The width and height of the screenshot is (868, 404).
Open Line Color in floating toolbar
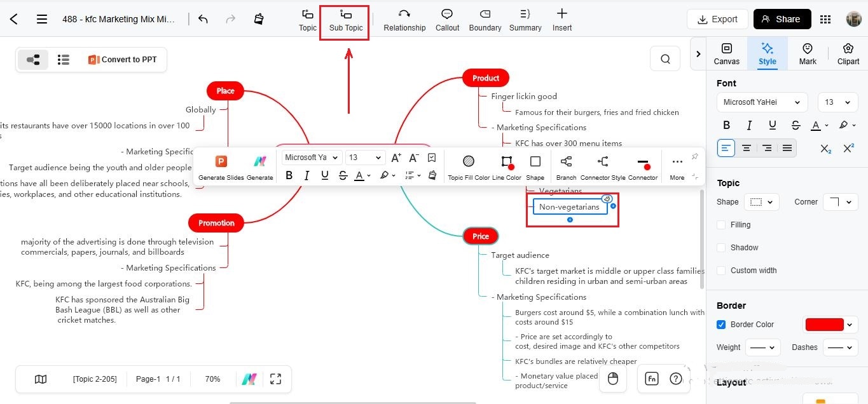pyautogui.click(x=506, y=168)
